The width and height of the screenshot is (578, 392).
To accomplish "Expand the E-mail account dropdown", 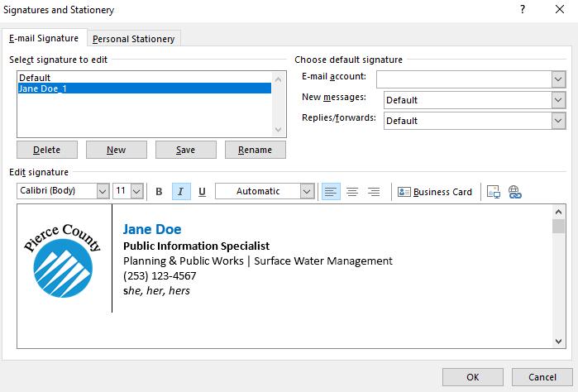I will (x=557, y=79).
